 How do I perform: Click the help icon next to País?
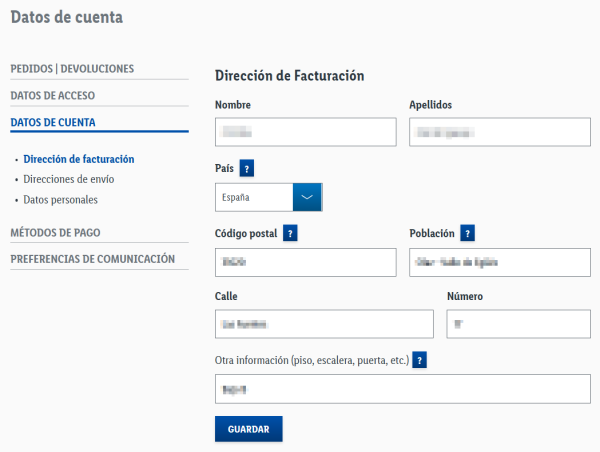[247, 168]
